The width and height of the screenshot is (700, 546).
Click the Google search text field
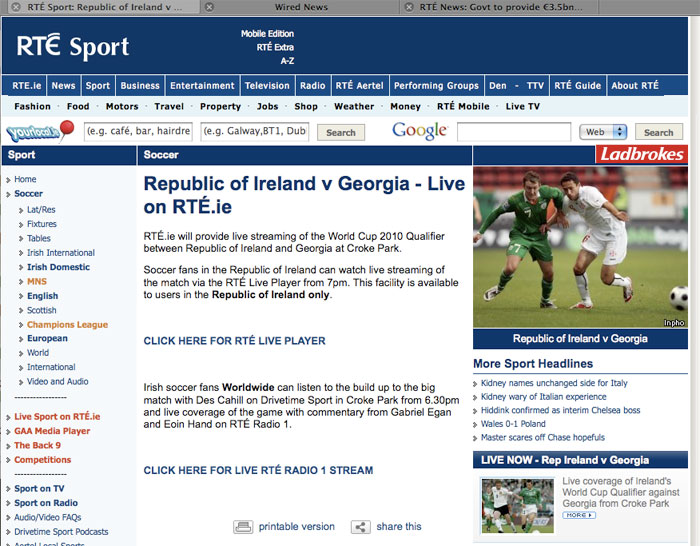tap(514, 132)
